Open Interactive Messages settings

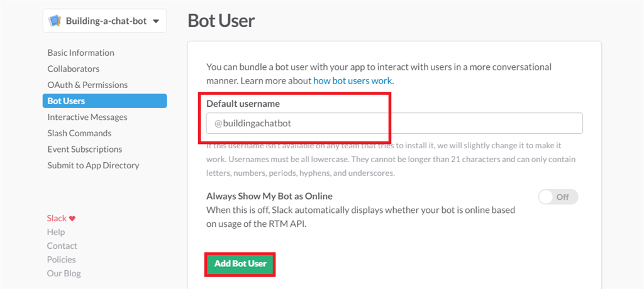coord(87,117)
